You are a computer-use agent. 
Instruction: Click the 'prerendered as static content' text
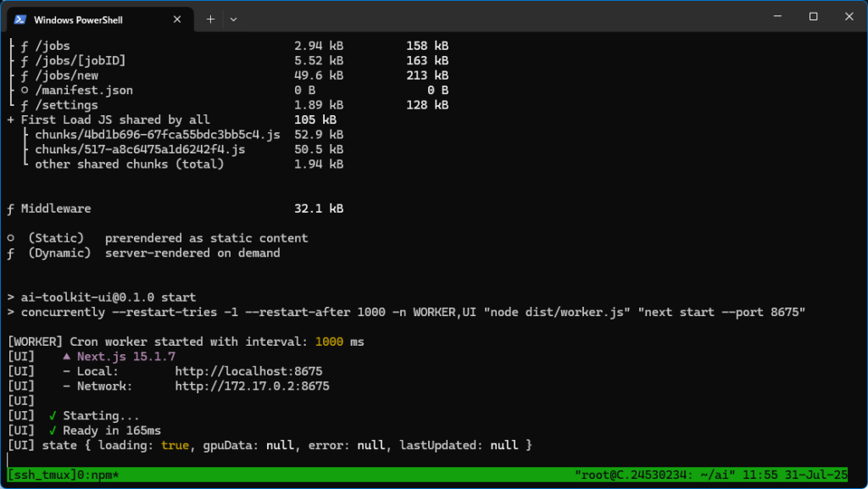pos(207,238)
